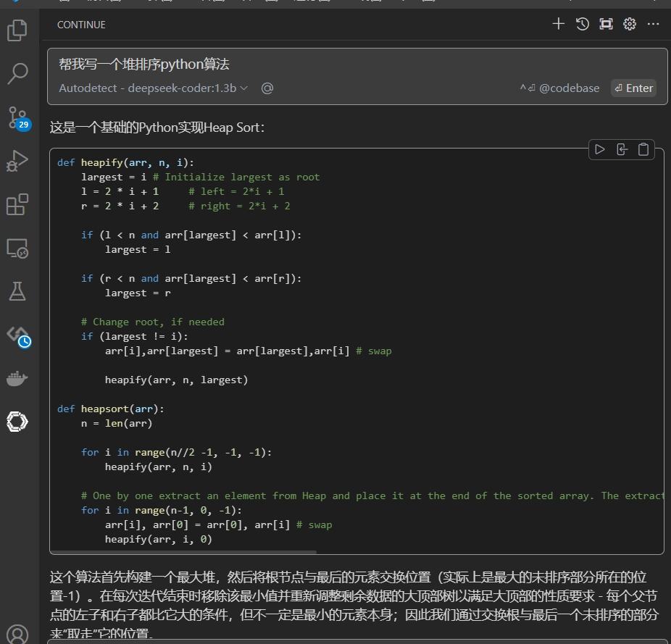
Task: Click the line 'for i in range(n-1, 0, -1):'
Action: (x=162, y=511)
